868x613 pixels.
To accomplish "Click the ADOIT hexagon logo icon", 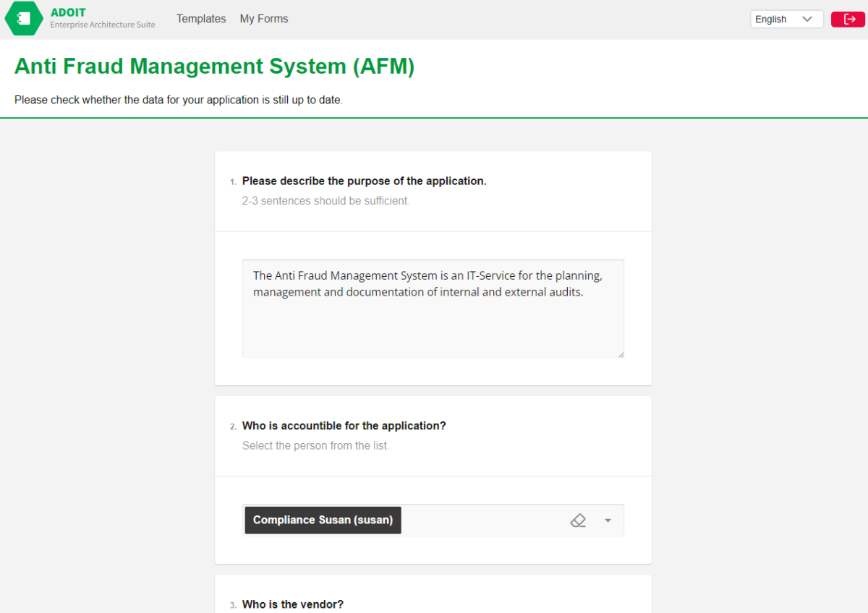I will coord(22,18).
